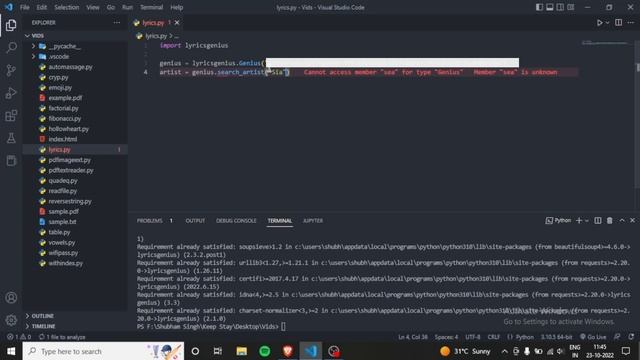The image size is (640, 360).
Task: Run Python file with play button
Action: [599, 23]
